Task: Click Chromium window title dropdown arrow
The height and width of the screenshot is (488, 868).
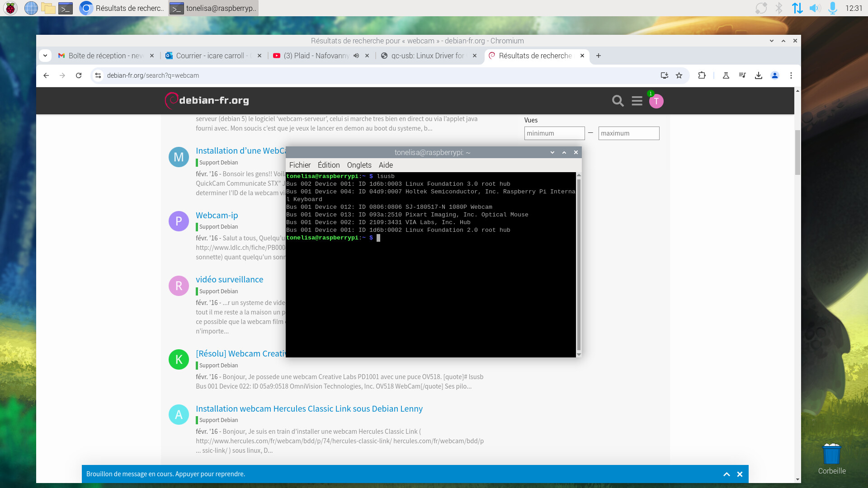Action: tap(771, 41)
